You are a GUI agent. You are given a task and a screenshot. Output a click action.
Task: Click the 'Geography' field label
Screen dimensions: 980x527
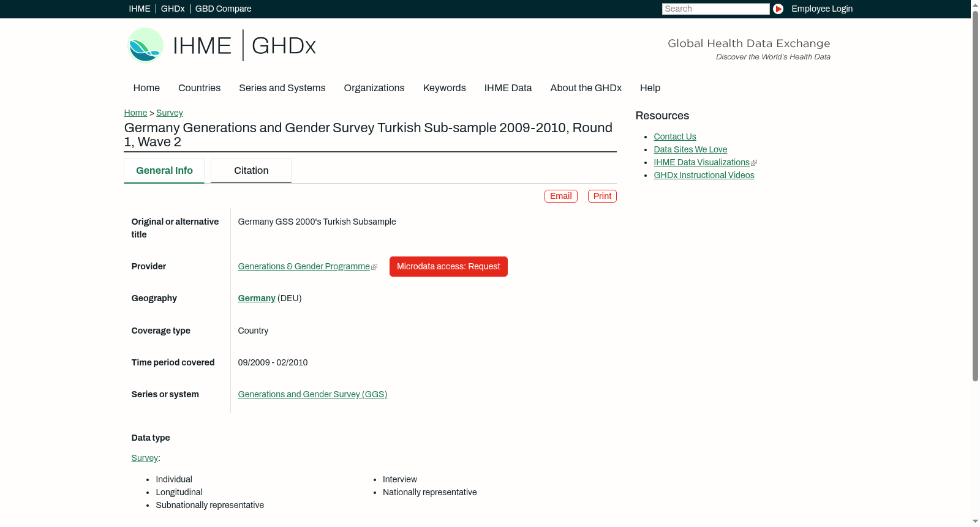(x=154, y=298)
